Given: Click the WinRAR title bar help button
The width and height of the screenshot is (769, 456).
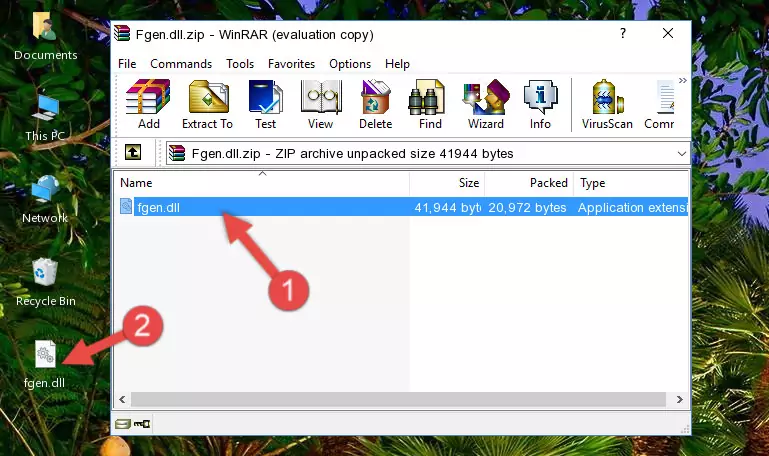Looking at the screenshot, I should (623, 33).
